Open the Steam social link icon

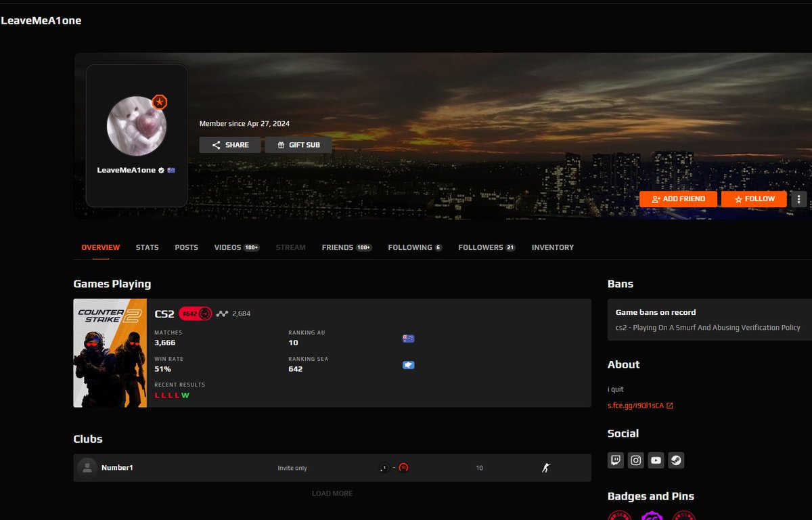676,460
